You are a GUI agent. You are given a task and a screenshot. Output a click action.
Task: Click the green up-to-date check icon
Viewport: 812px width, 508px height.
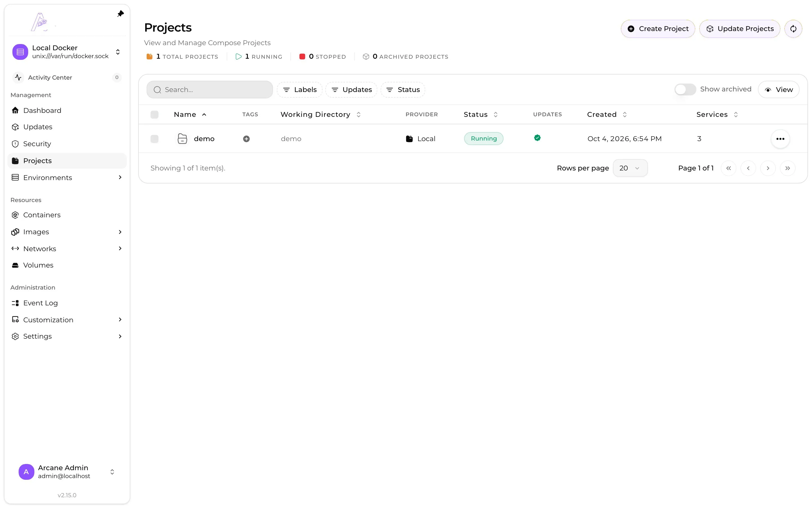[537, 138]
